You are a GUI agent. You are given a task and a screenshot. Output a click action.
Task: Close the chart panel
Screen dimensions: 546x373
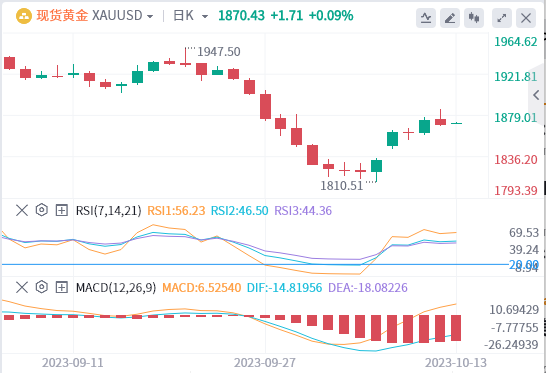[x=526, y=18]
